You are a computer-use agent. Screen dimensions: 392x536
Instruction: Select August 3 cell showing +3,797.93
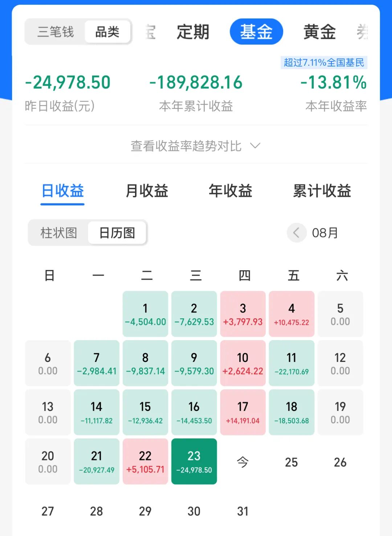click(243, 314)
